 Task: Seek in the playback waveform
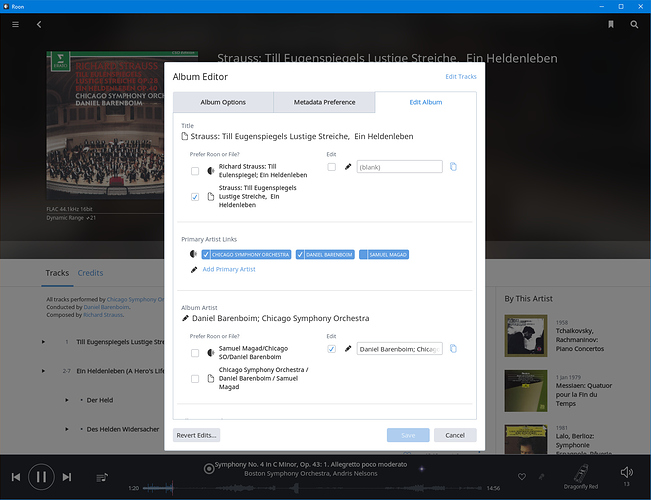pos(313,488)
